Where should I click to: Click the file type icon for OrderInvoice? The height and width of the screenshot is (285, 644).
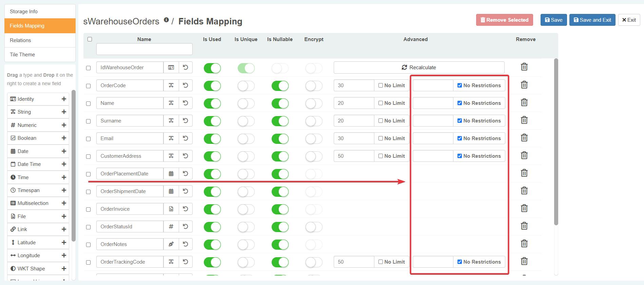tap(171, 209)
